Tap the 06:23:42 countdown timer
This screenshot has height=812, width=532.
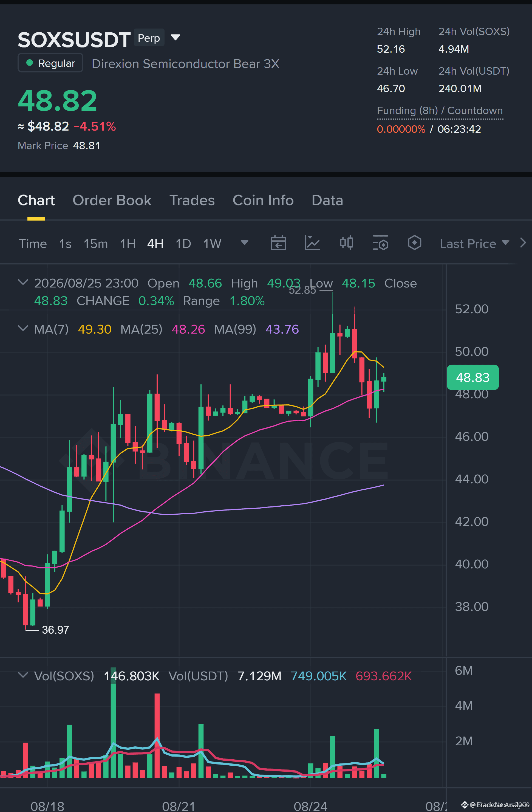click(459, 129)
